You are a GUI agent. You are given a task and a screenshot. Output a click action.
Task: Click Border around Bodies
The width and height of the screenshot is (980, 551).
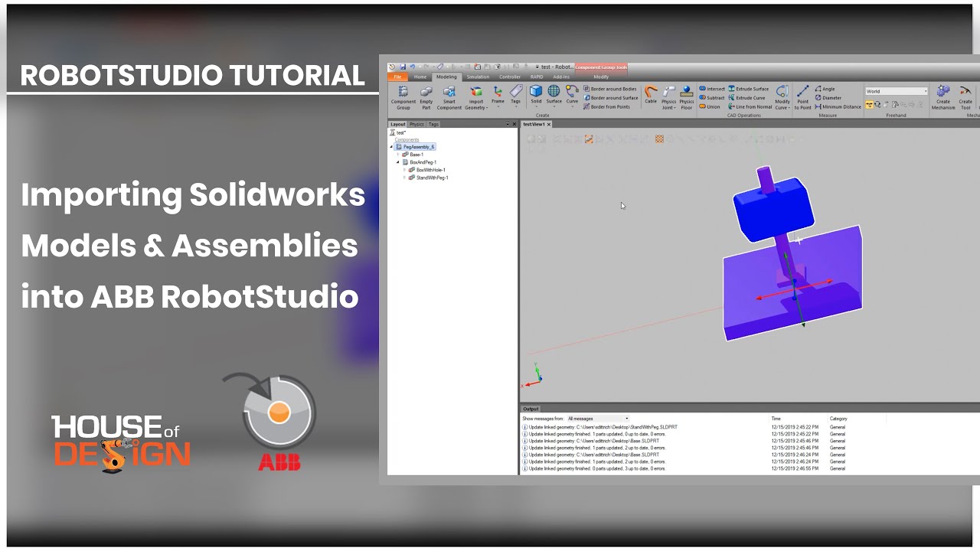(x=610, y=89)
